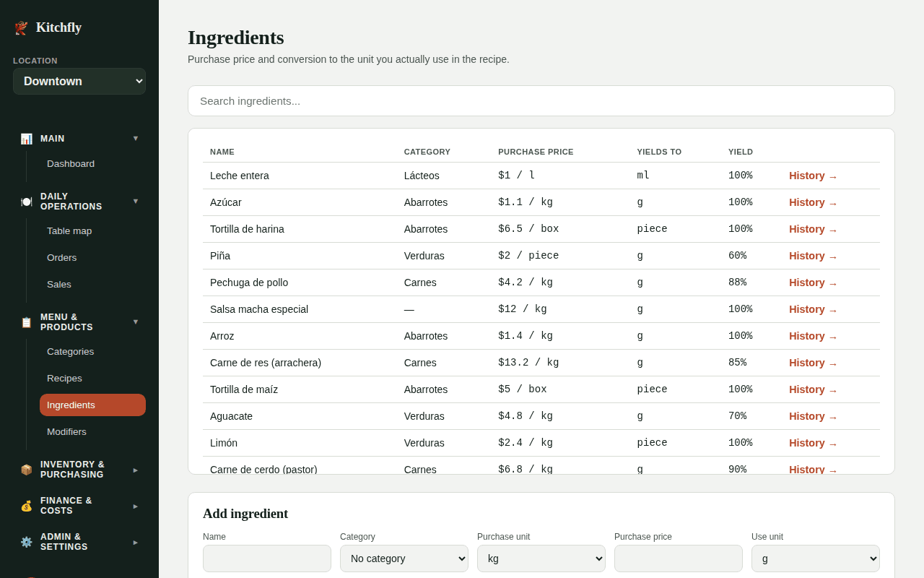Show History for Limón

pyautogui.click(x=813, y=443)
